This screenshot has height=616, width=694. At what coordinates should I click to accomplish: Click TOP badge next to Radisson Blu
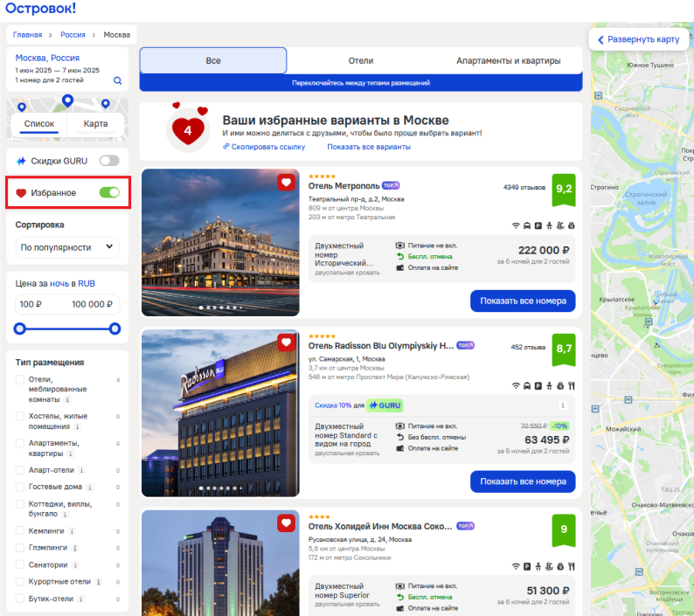[x=466, y=345]
